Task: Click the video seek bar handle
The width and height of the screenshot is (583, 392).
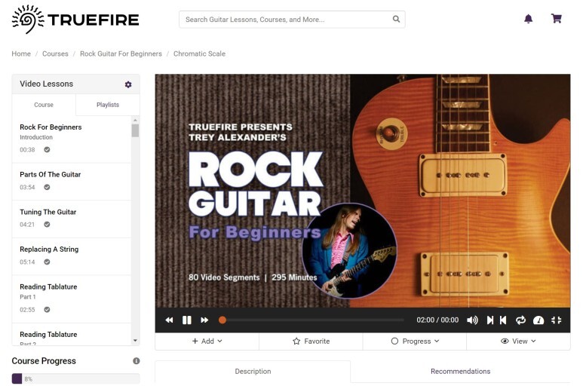Action: coord(222,320)
